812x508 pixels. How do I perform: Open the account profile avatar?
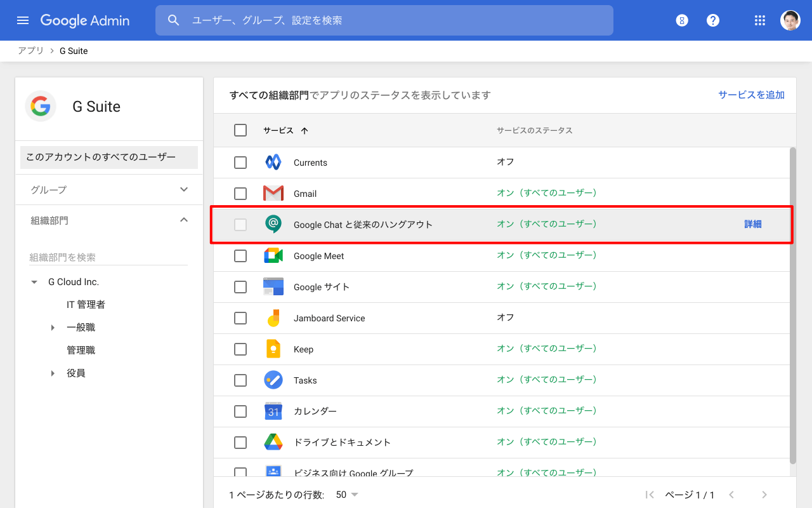(x=790, y=20)
